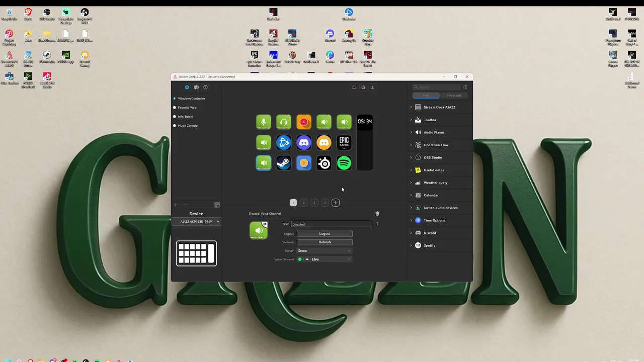Open the OBS Studio desktop shortcut

pos(47,14)
